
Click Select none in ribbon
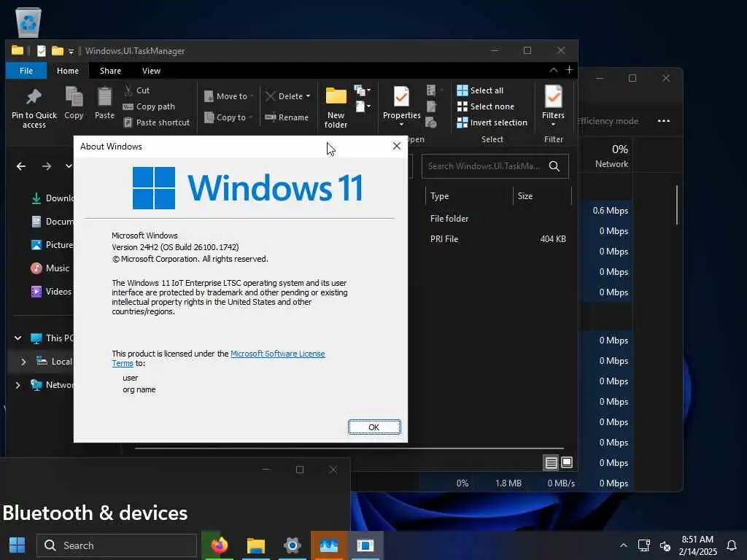485,106
